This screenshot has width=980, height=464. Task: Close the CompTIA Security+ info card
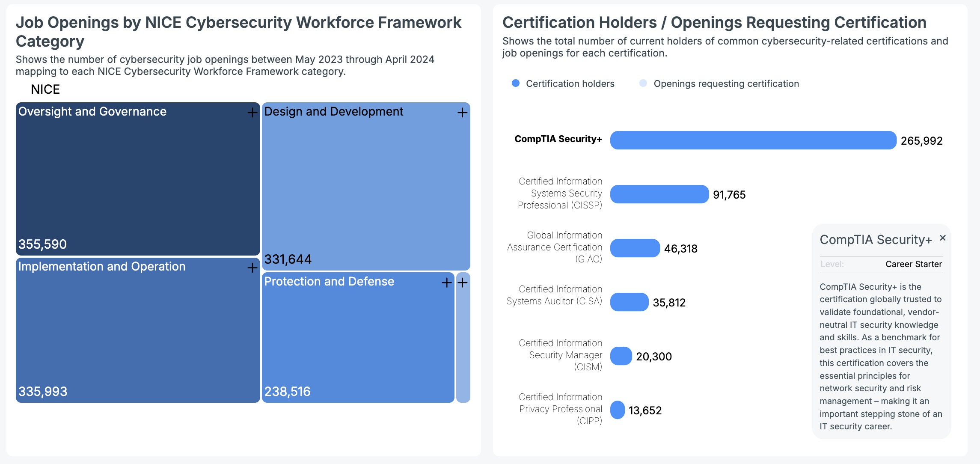point(942,238)
